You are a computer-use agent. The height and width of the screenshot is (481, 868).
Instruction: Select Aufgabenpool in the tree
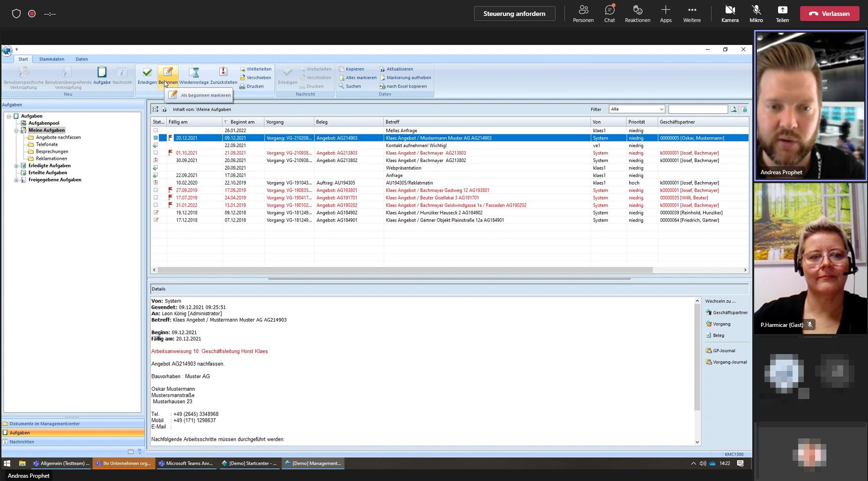click(x=44, y=123)
